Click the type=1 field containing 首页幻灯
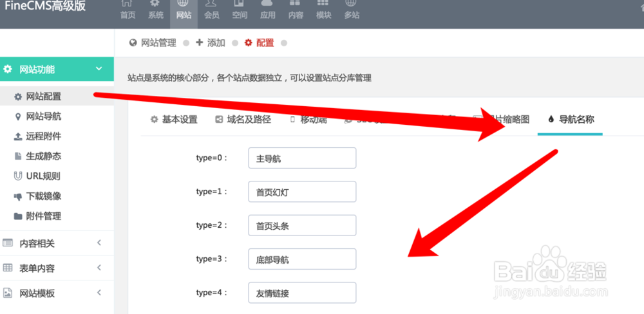644x314 pixels. (302, 192)
